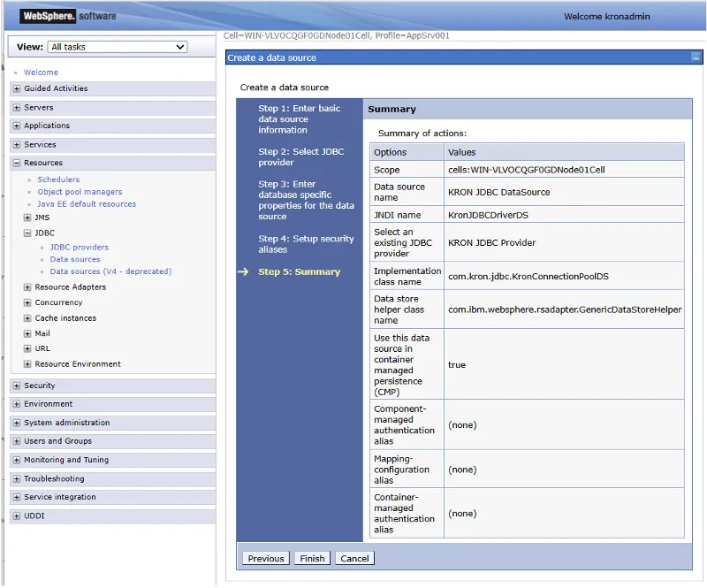Click Finish to create the data source

(x=312, y=558)
